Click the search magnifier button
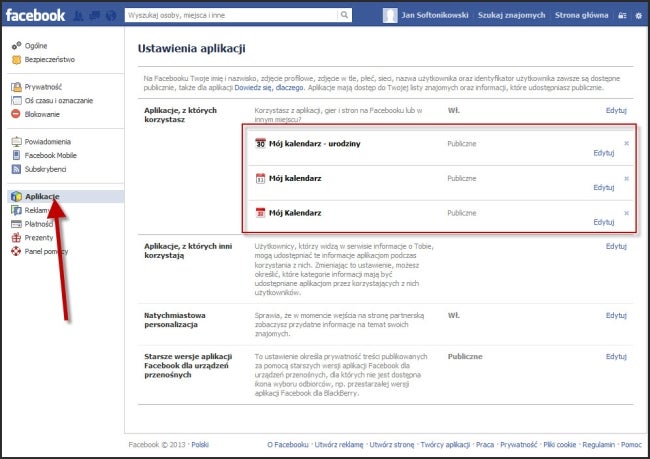Image resolution: width=650 pixels, height=459 pixels. 344,15
